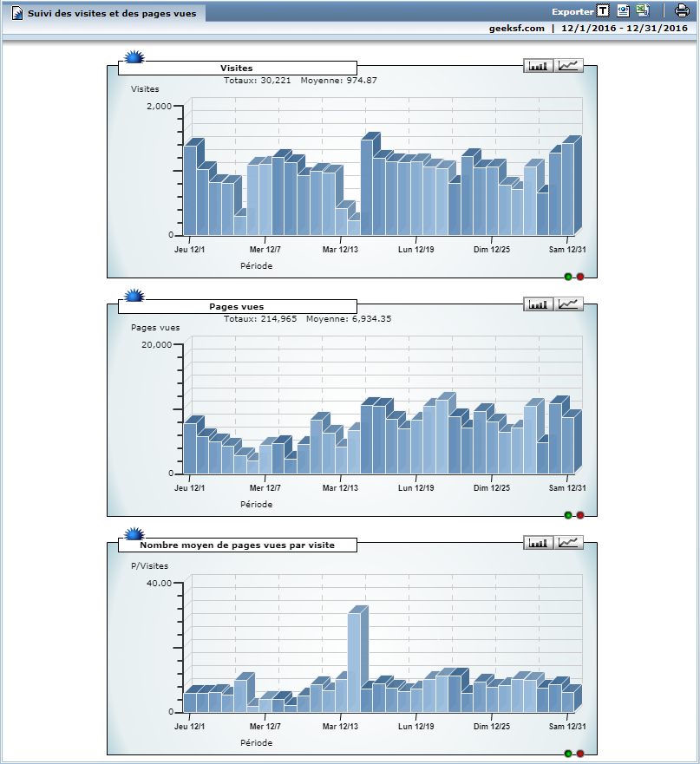
Task: Click green dot under Visites chart
Action: coord(568,277)
